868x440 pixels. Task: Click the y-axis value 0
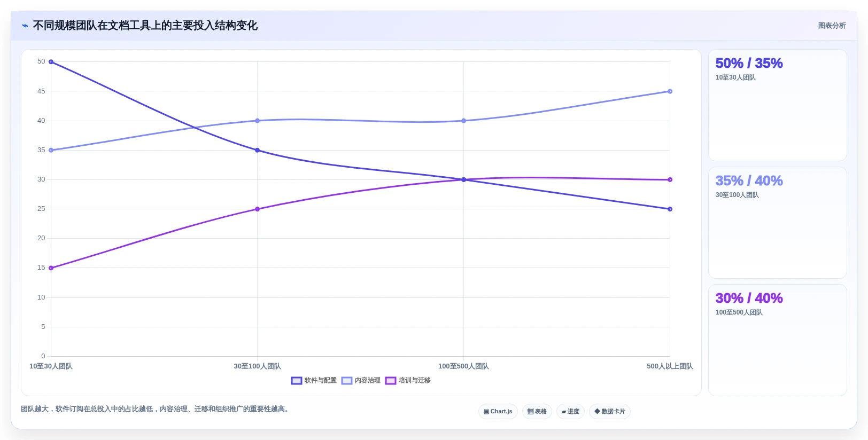[x=43, y=356]
